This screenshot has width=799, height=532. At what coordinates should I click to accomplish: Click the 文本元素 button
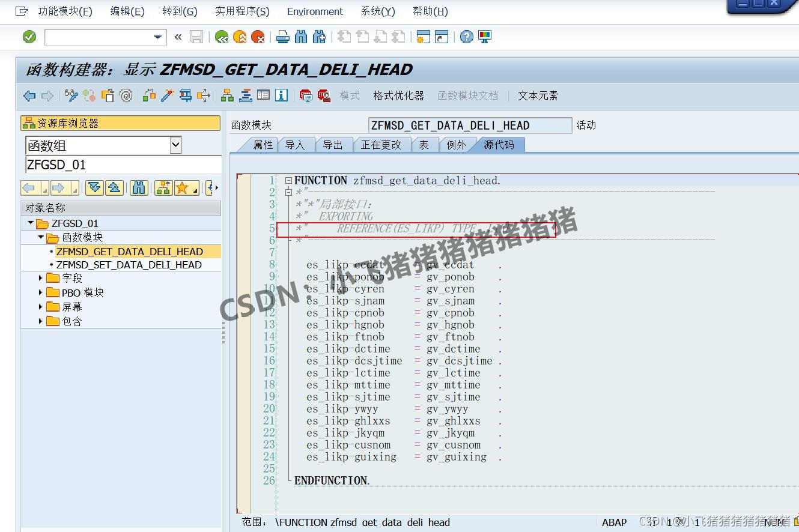[538, 95]
